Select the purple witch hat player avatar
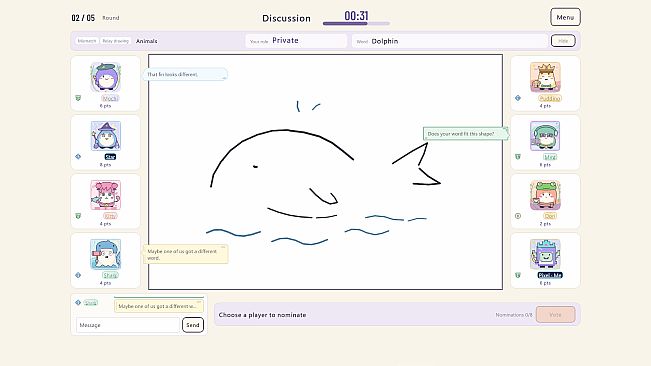 tap(105, 136)
